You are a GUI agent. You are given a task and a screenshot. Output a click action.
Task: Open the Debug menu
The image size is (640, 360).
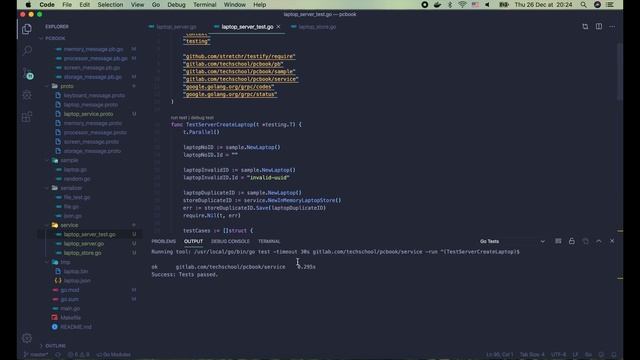pos(176,4)
